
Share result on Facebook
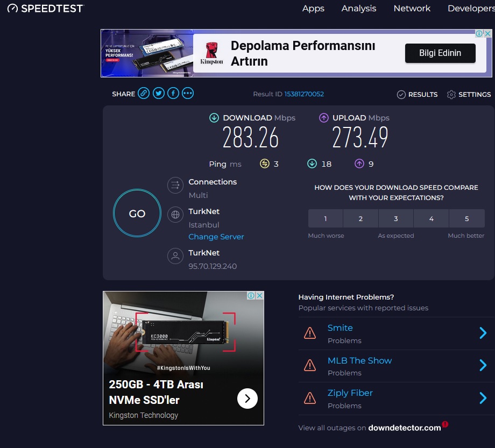tap(173, 94)
